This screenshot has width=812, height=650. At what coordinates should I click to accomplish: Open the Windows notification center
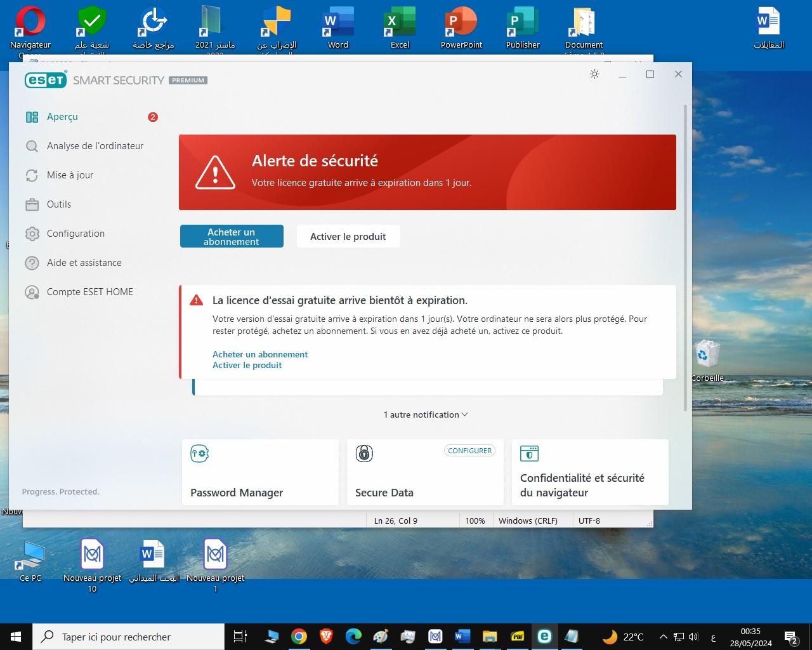[x=791, y=637]
